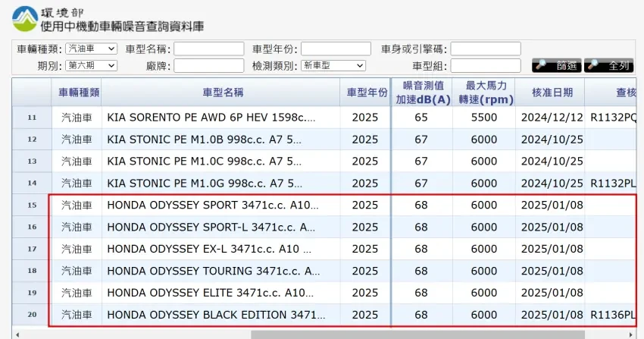The image size is (644, 339).
Task: Click row number 20 cell
Action: pyautogui.click(x=32, y=315)
